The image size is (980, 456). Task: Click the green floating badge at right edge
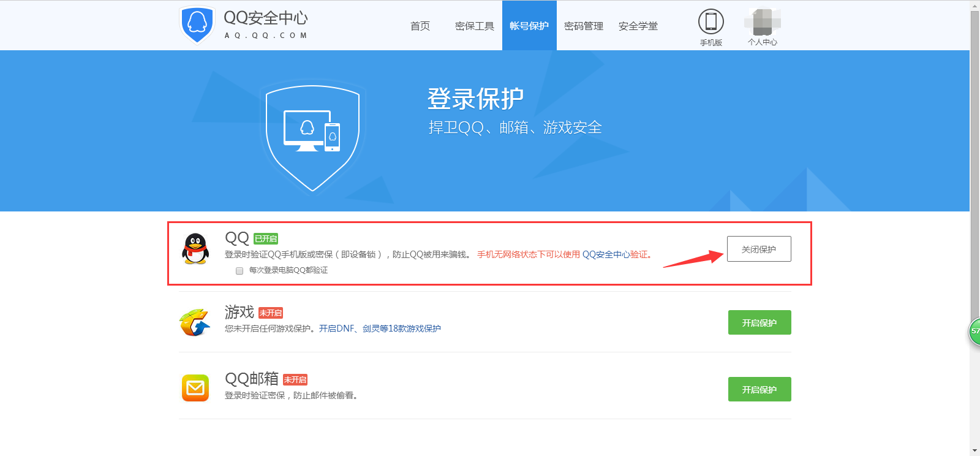974,331
